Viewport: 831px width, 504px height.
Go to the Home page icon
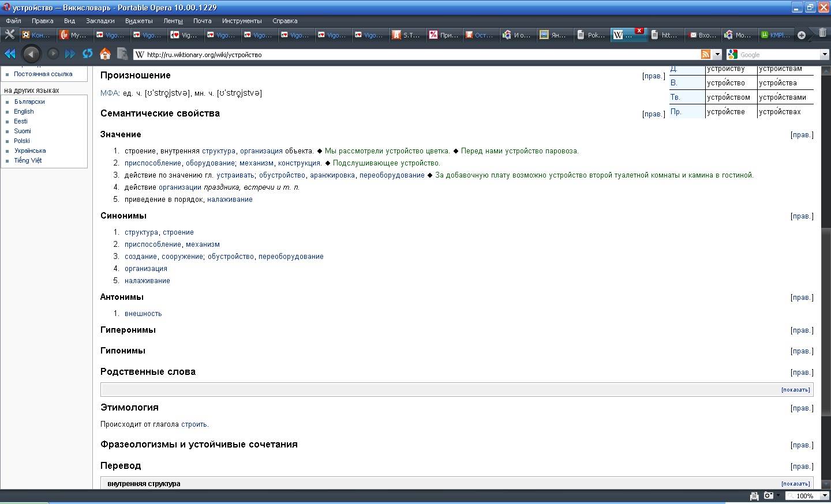(105, 54)
